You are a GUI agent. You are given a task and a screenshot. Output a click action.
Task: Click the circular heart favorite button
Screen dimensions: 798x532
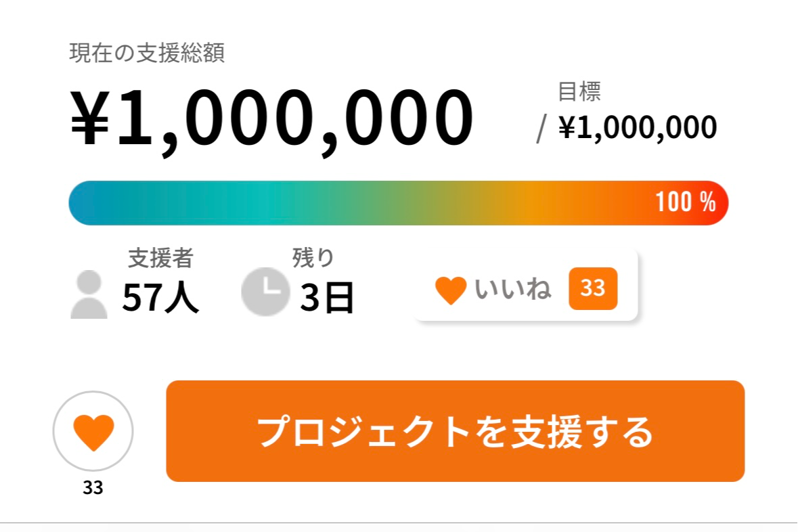coord(93,431)
